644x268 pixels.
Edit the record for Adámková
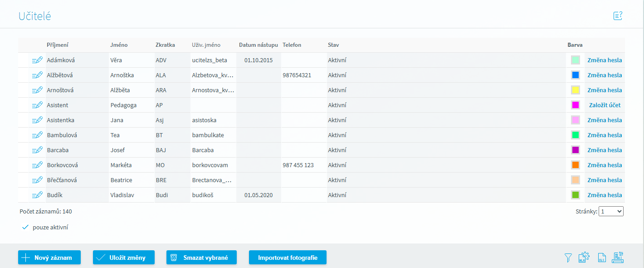37,60
